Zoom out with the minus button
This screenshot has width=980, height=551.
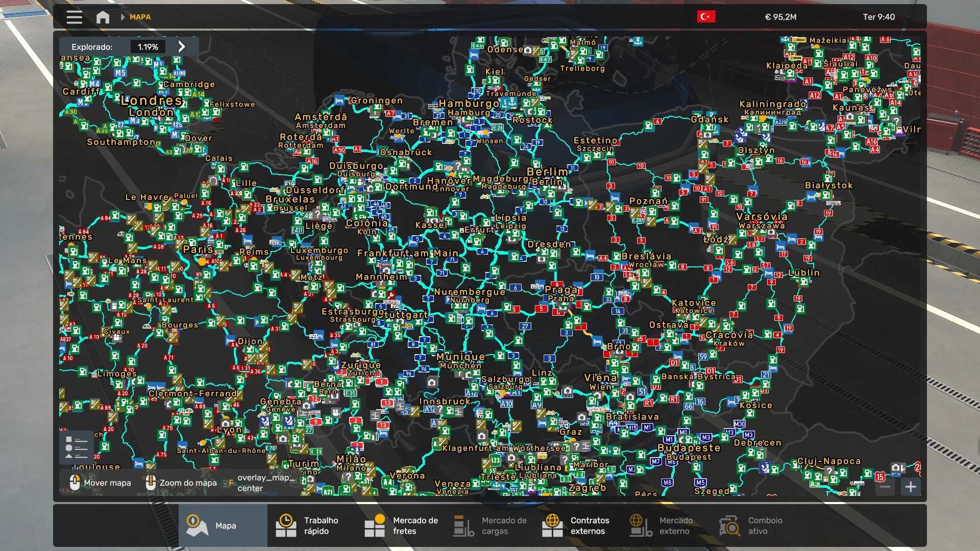pyautogui.click(x=885, y=487)
